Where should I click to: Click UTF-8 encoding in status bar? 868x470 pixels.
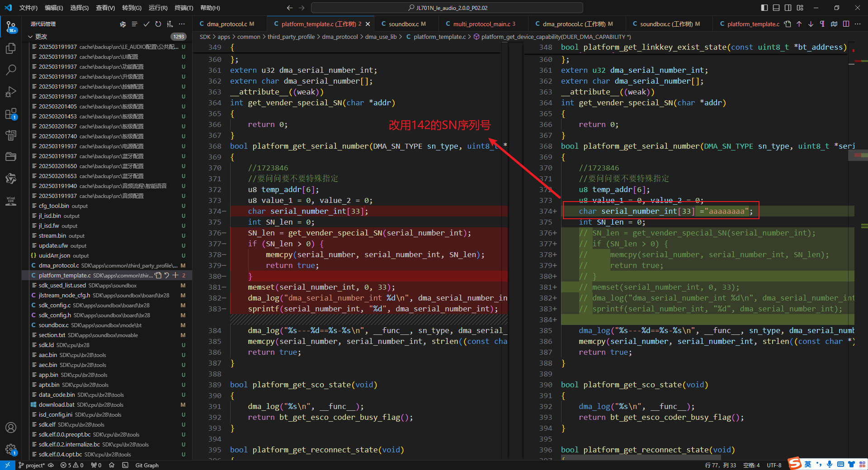click(x=774, y=465)
